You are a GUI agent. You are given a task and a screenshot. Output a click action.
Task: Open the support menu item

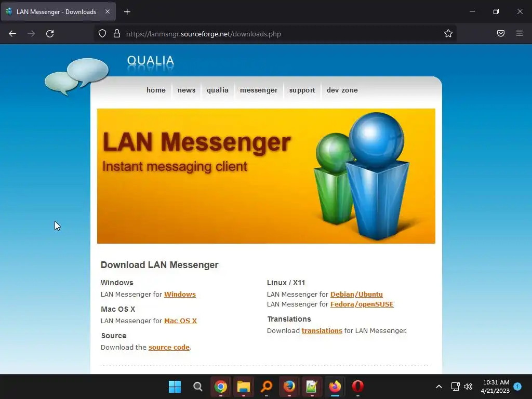(302, 90)
